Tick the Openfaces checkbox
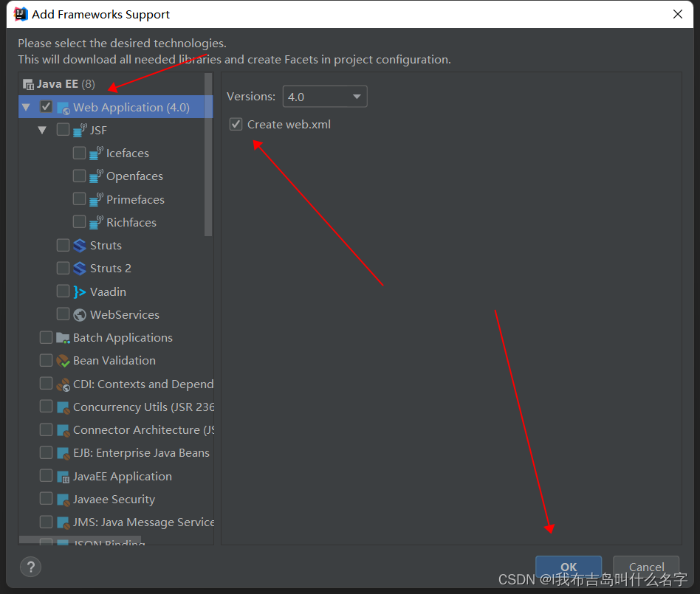 pyautogui.click(x=79, y=176)
